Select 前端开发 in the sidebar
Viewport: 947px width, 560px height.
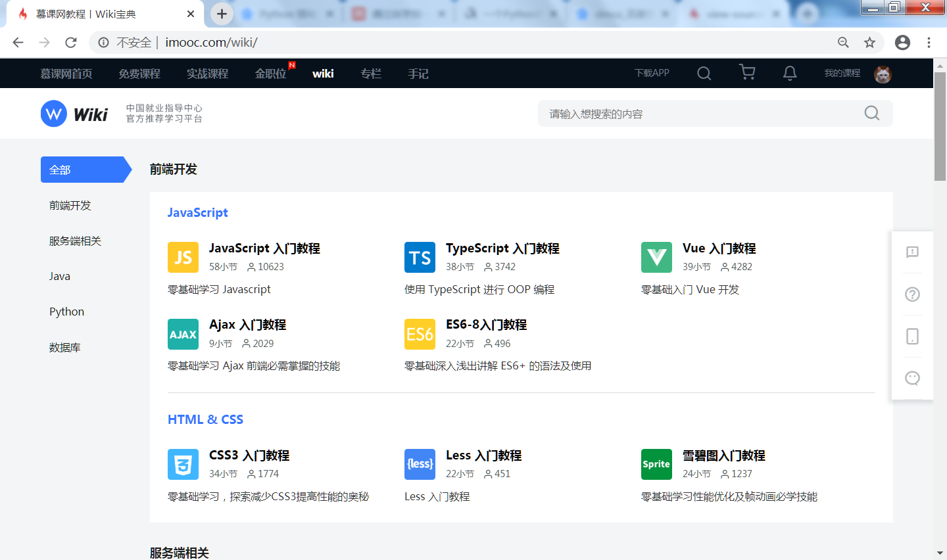[x=70, y=205]
